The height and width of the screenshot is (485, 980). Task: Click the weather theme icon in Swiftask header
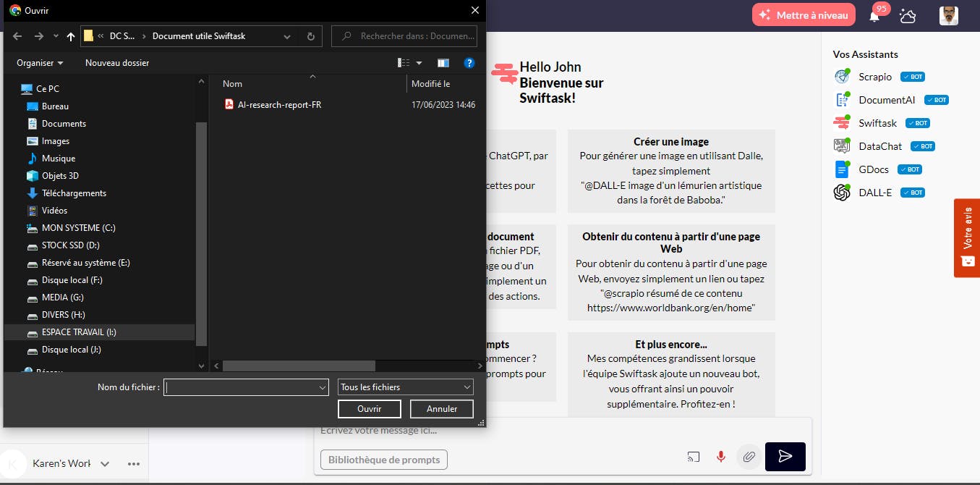pyautogui.click(x=908, y=15)
